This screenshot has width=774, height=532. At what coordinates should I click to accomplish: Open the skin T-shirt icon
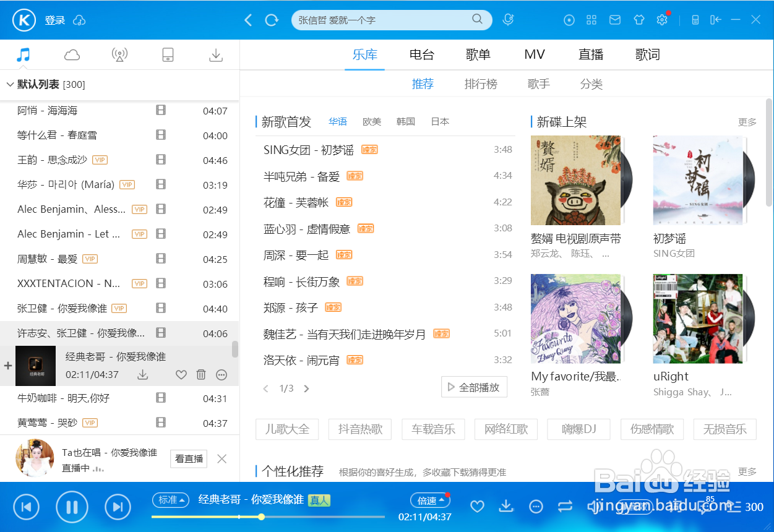tap(639, 20)
